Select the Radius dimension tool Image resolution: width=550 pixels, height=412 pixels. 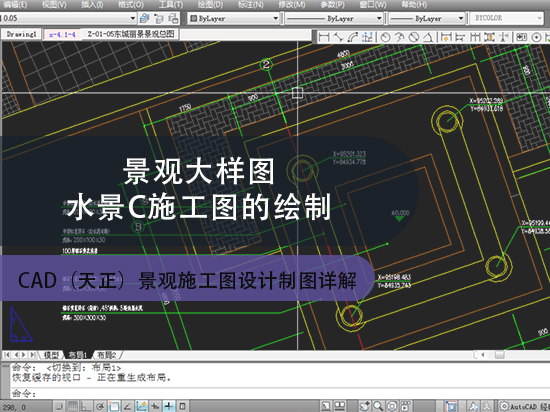pos(385,37)
